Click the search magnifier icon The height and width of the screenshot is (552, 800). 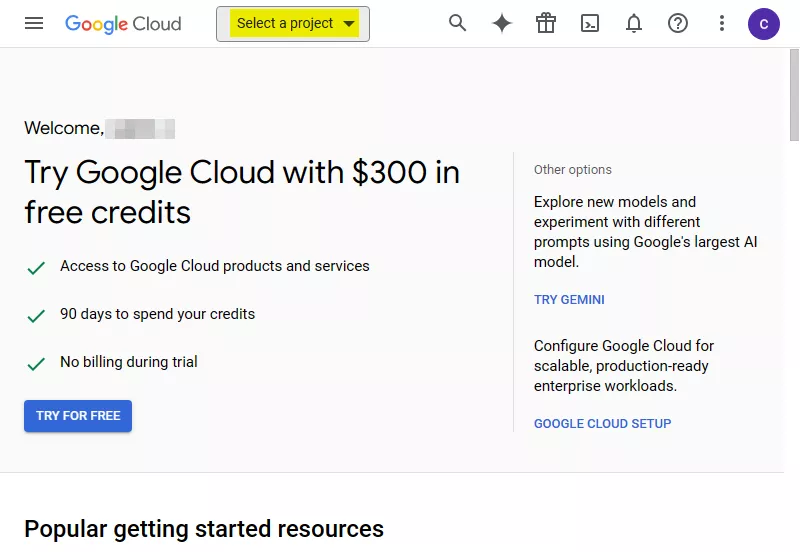coord(457,23)
